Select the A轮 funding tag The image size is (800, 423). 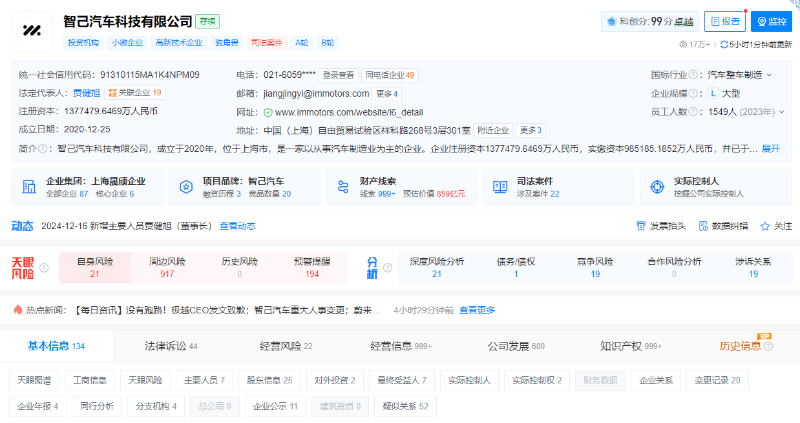pyautogui.click(x=302, y=43)
